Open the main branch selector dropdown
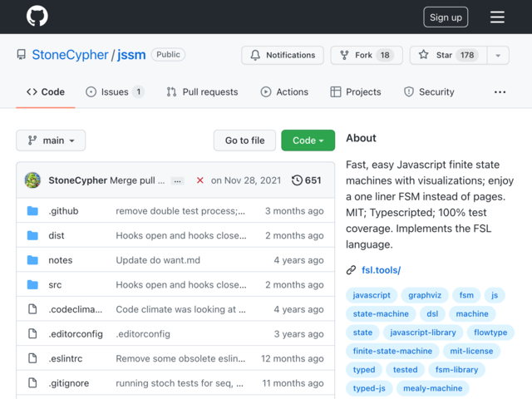Screen dimensions: 532x399 tap(51, 140)
